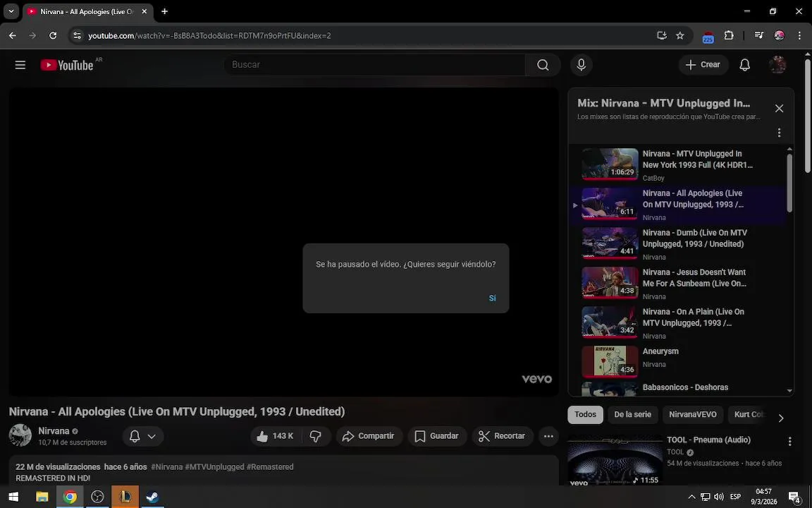Click in the Buscar search field
This screenshot has width=812, height=508.
coord(376,65)
